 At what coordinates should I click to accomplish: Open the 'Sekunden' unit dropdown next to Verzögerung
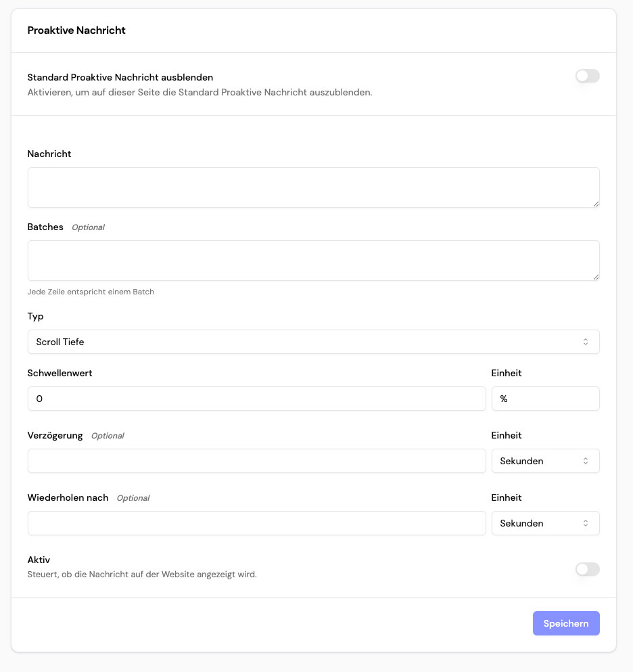(545, 461)
